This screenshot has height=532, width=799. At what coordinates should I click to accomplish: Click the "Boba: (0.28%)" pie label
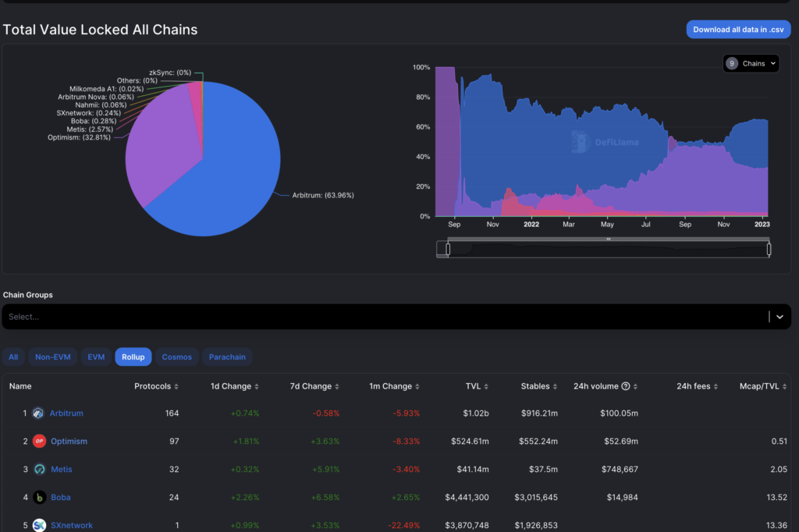[94, 121]
